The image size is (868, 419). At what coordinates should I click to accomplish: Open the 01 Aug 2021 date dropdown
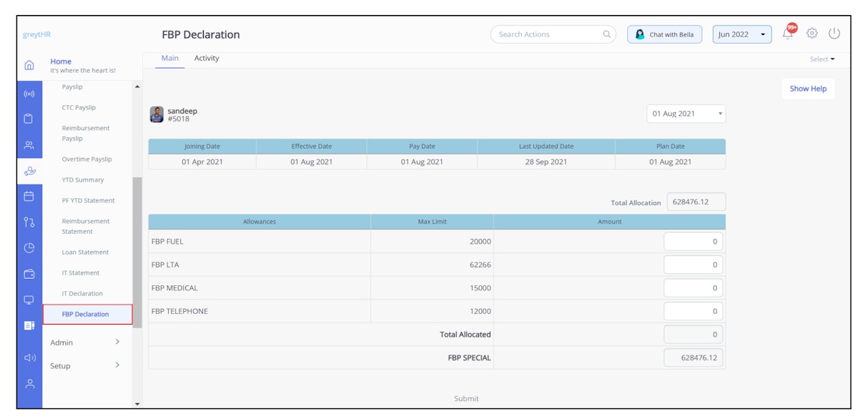686,114
